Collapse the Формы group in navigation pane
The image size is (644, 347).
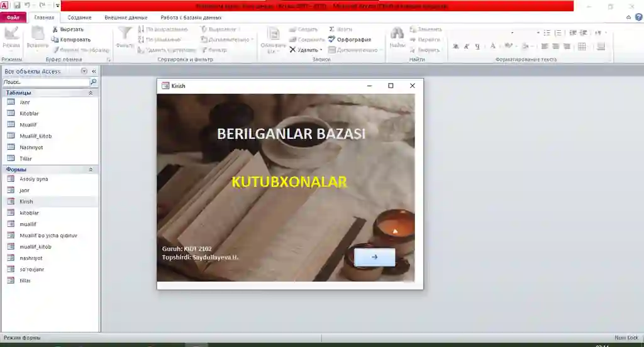coord(91,170)
